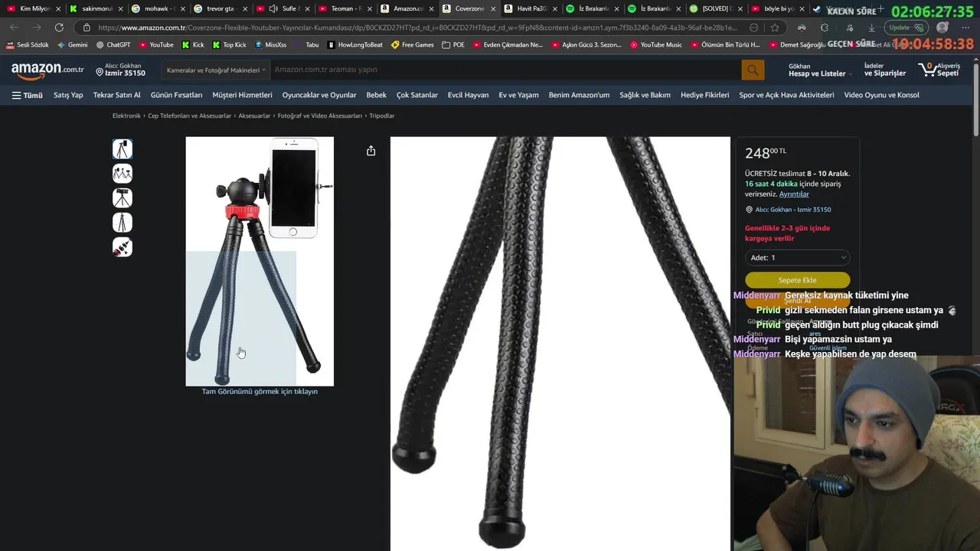This screenshot has width=980, height=551.
Task: Open the search category dropdown Kameralar ve Fotoğraf Makineleri
Action: pyautogui.click(x=216, y=70)
